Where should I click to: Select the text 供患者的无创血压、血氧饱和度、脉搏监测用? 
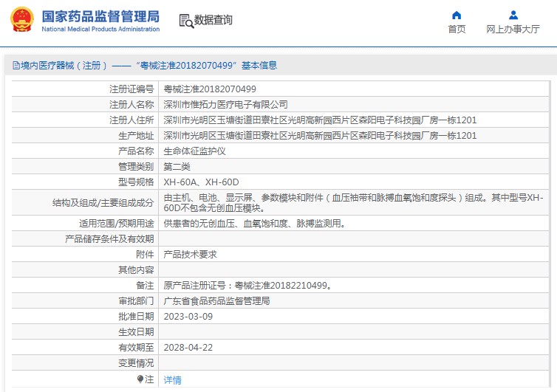[254, 224]
